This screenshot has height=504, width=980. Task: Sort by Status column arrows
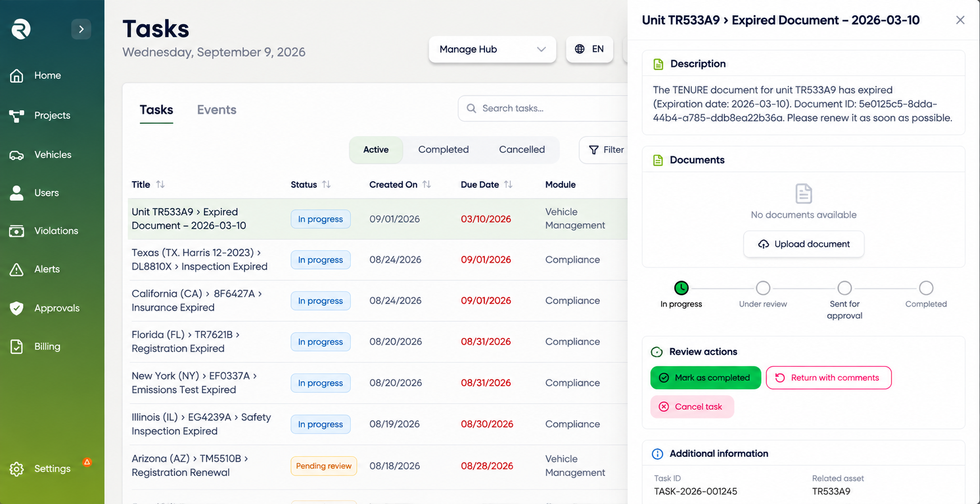[326, 184]
